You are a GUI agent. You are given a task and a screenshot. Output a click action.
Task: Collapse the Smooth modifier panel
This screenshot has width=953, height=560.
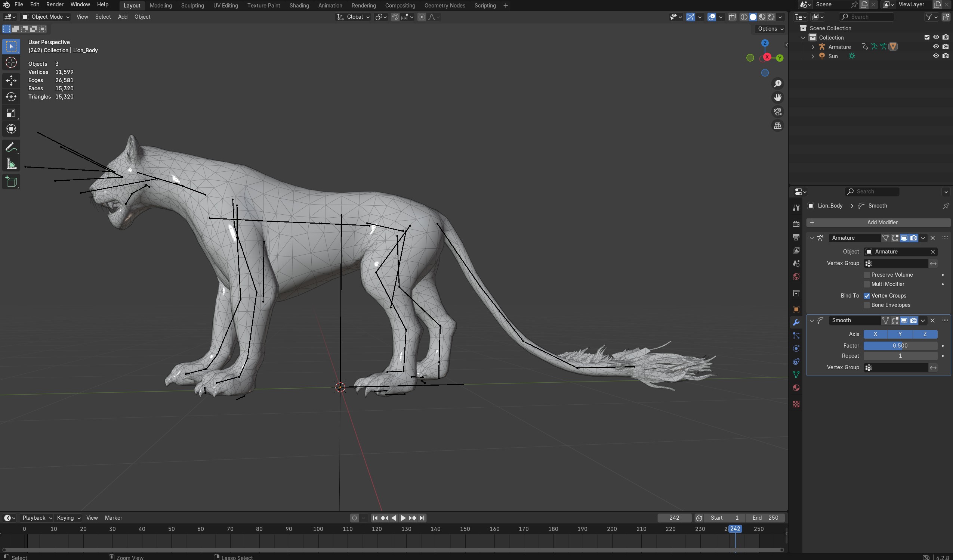click(812, 320)
